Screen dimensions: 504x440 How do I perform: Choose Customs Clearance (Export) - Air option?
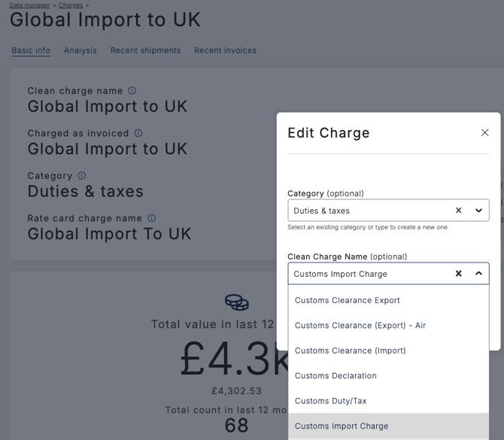(360, 326)
